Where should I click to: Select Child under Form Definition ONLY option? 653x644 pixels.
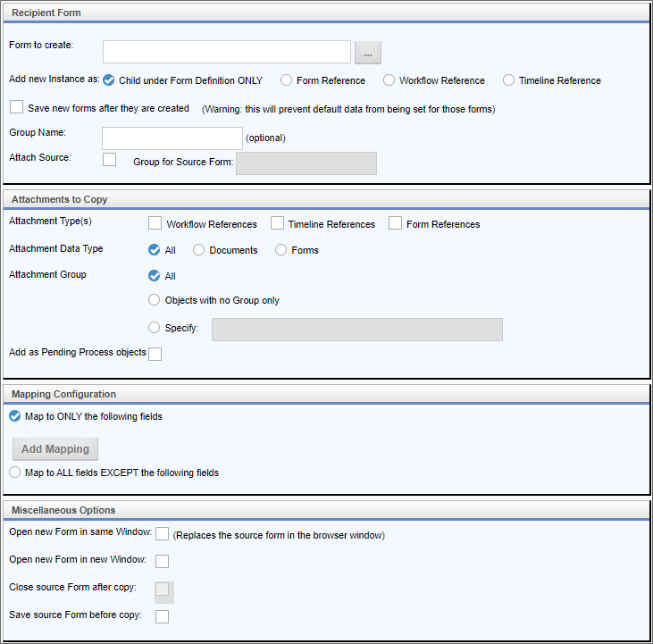click(x=109, y=79)
